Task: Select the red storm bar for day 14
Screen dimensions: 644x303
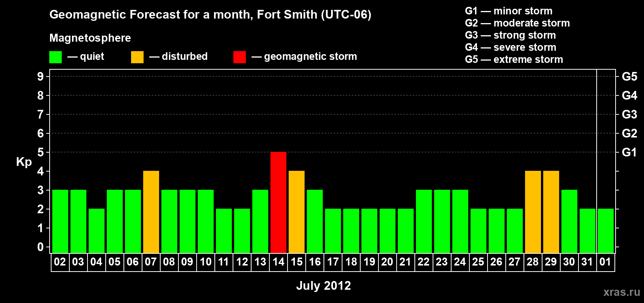Action: (x=278, y=202)
